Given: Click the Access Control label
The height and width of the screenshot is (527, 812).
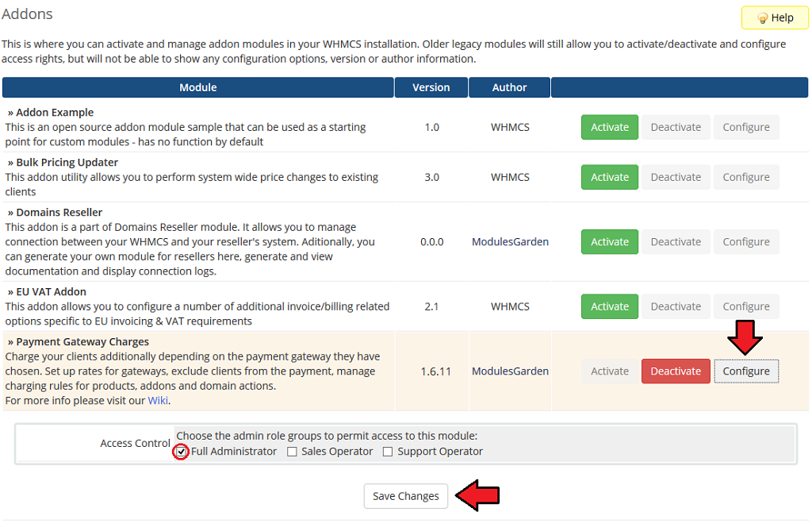Looking at the screenshot, I should pyautogui.click(x=135, y=444).
